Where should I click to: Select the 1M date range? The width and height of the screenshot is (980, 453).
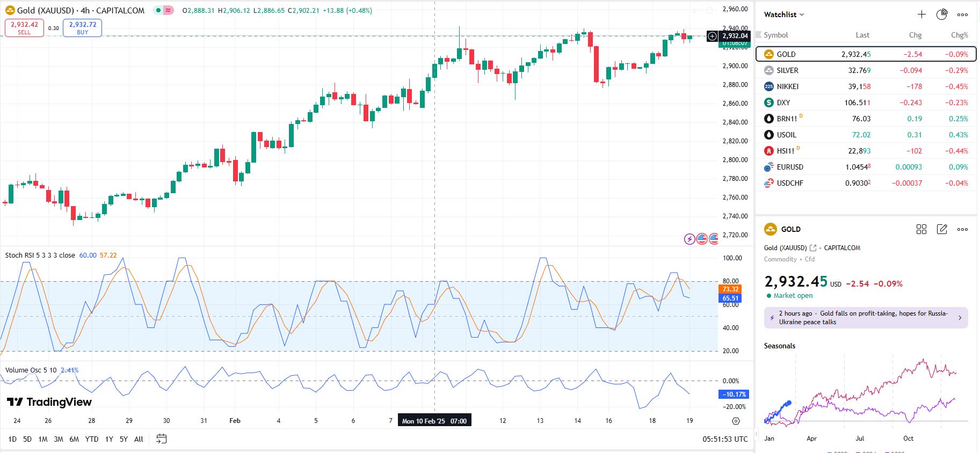tap(43, 439)
